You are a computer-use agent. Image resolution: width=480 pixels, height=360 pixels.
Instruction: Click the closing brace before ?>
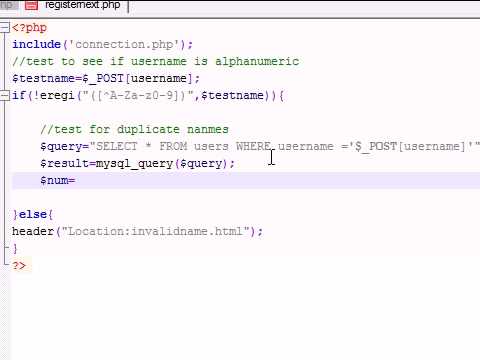tap(15, 249)
